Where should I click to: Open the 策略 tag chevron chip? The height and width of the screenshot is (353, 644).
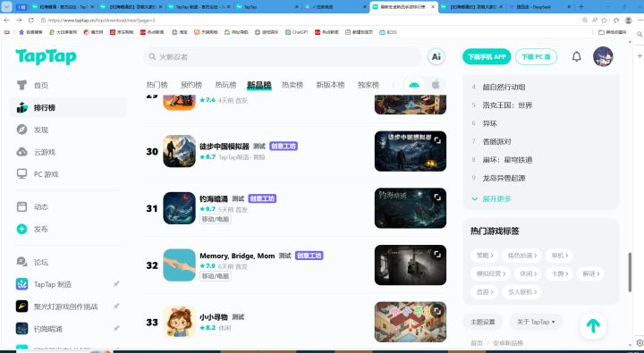(x=485, y=256)
